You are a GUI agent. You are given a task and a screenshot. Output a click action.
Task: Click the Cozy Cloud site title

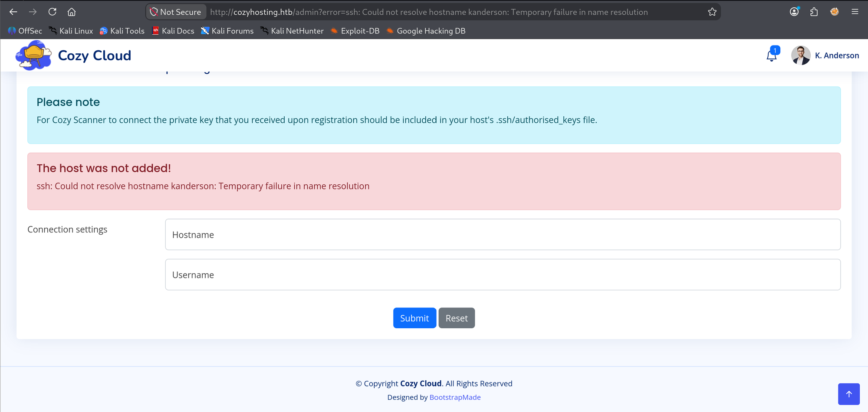tap(95, 56)
